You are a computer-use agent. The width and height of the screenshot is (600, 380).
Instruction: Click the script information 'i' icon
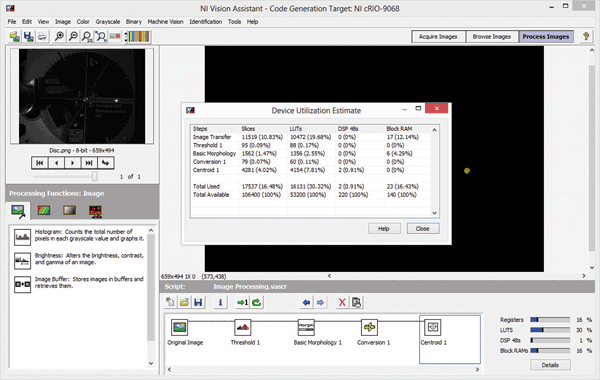pos(220,302)
